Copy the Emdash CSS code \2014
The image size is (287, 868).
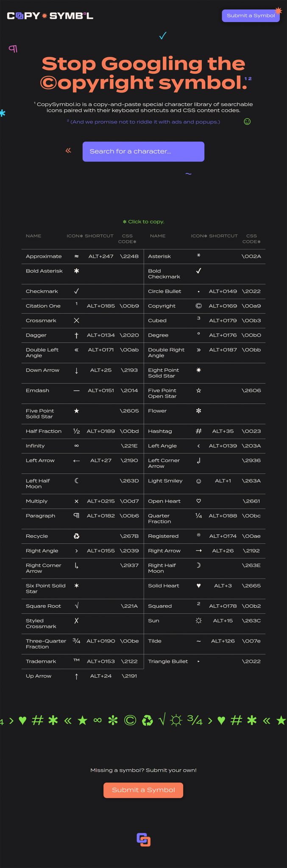pyautogui.click(x=129, y=390)
